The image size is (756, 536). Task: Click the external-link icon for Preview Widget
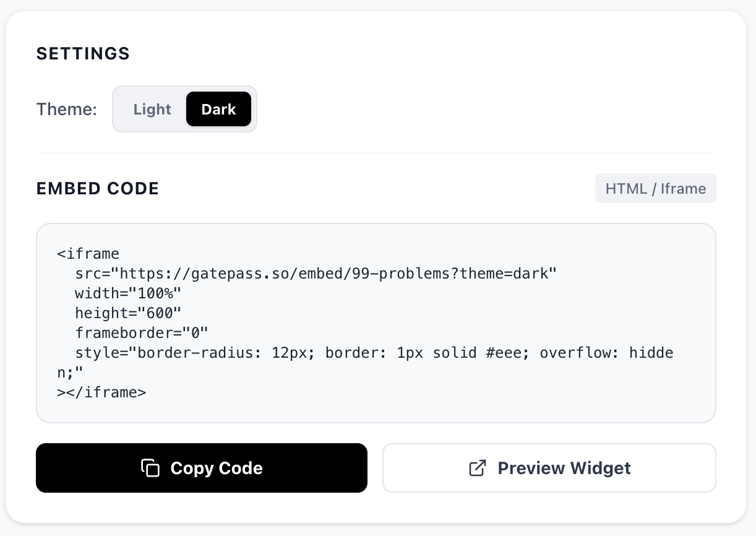tap(478, 468)
